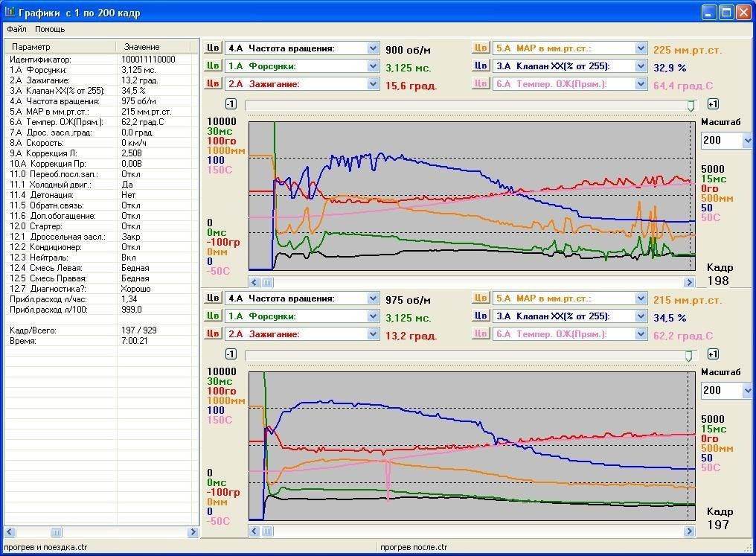Open the lower Масштаб 200 dropdown

[746, 391]
